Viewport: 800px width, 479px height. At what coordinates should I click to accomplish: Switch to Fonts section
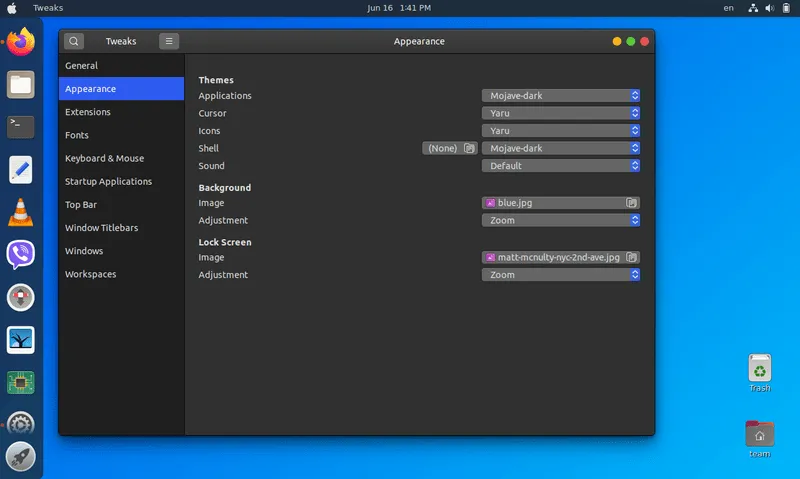point(77,135)
